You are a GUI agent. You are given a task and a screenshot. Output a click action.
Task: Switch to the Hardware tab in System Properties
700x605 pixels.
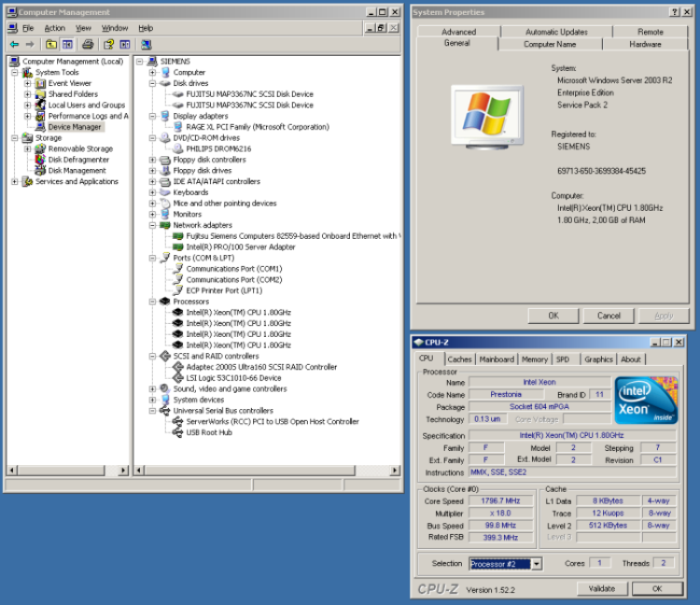645,44
